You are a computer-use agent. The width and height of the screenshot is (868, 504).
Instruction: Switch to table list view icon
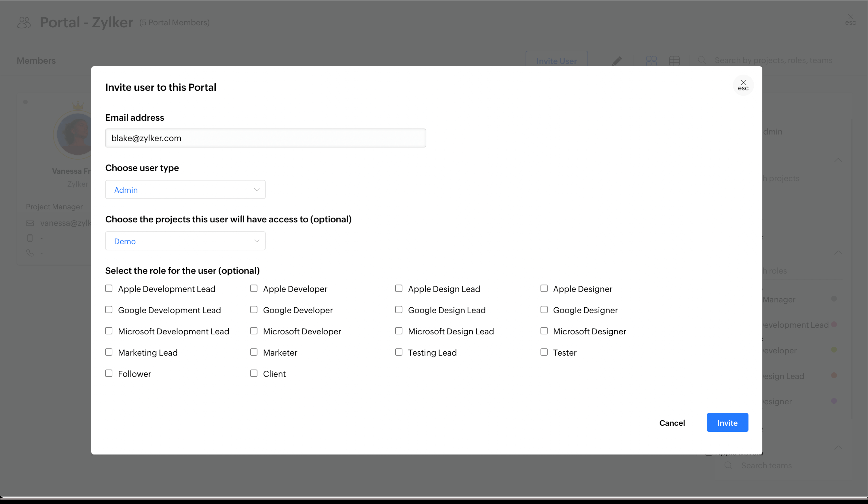(674, 61)
